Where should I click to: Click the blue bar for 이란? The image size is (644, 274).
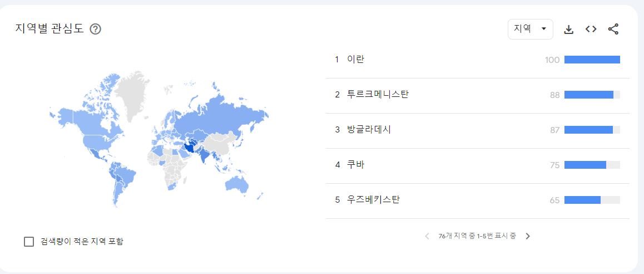[x=592, y=60]
